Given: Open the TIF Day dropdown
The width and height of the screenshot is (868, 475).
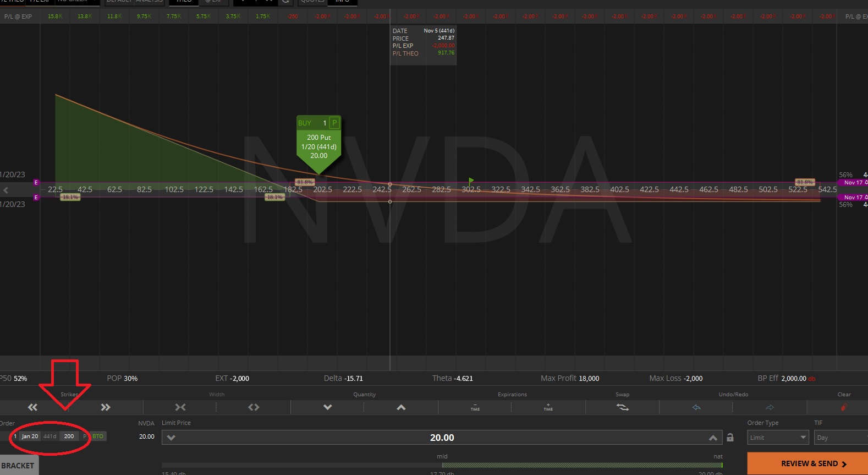Looking at the screenshot, I should click(x=840, y=438).
